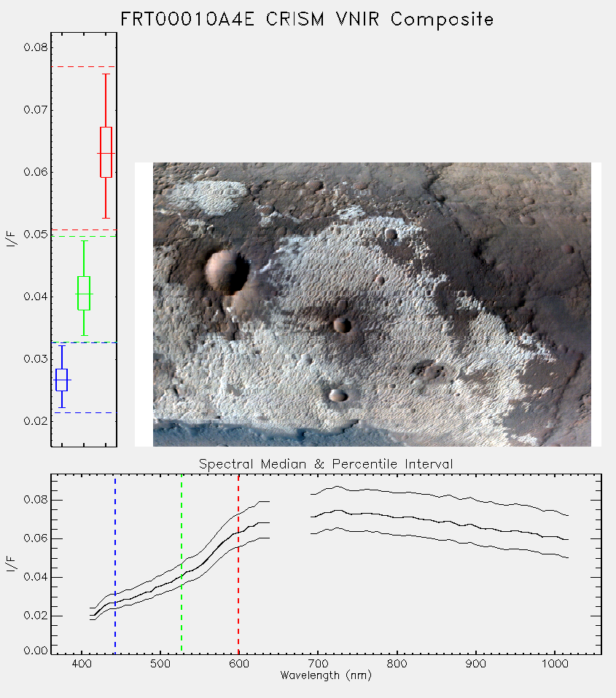The height and width of the screenshot is (698, 616).
Task: Click the green box plot box
Action: pos(84,294)
